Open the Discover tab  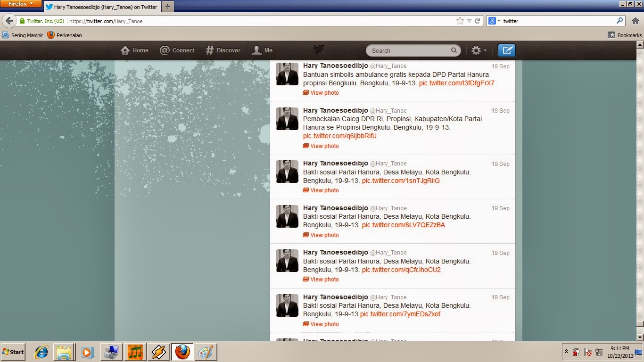click(x=223, y=50)
